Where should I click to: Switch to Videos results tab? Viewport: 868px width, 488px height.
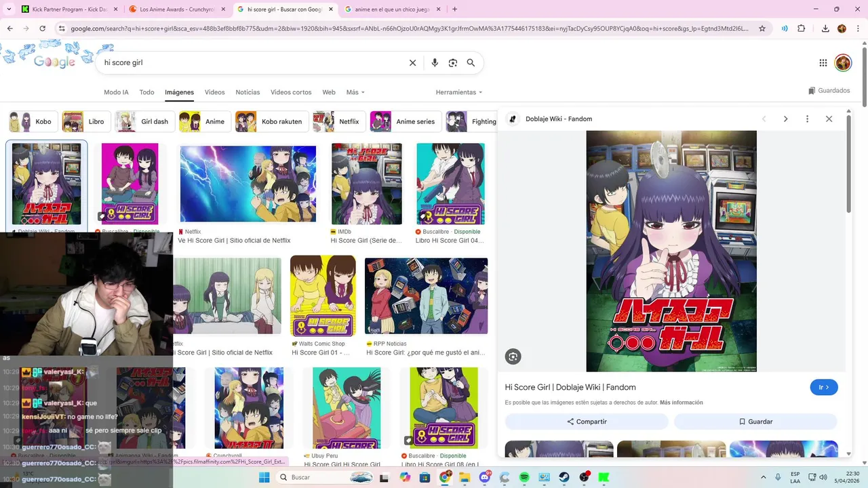[x=214, y=92]
